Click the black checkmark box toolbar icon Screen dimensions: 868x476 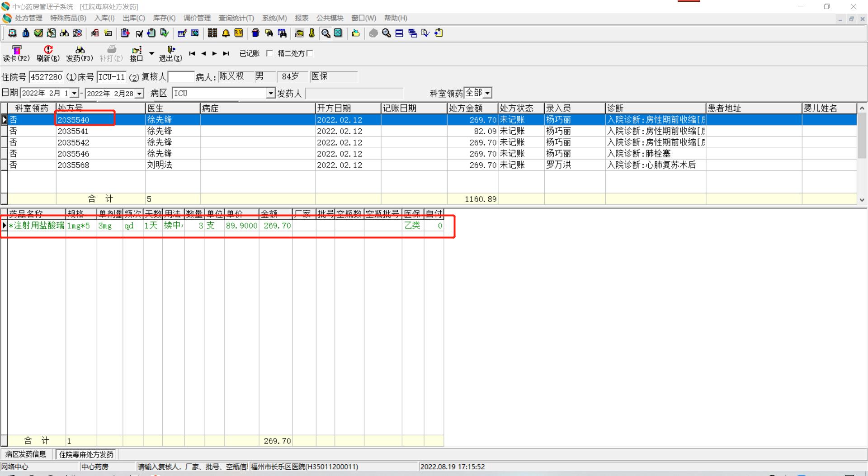click(x=139, y=33)
